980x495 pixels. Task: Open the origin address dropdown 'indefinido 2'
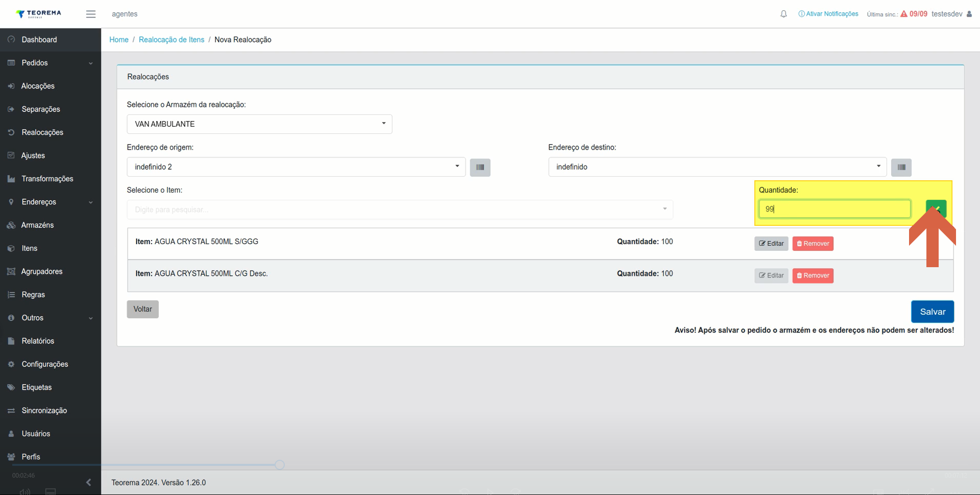point(296,167)
